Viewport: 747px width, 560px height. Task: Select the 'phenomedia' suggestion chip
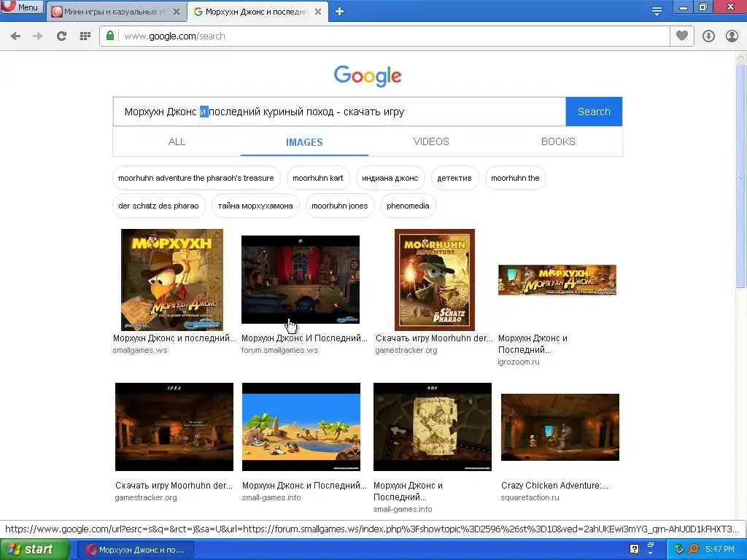[x=409, y=206]
